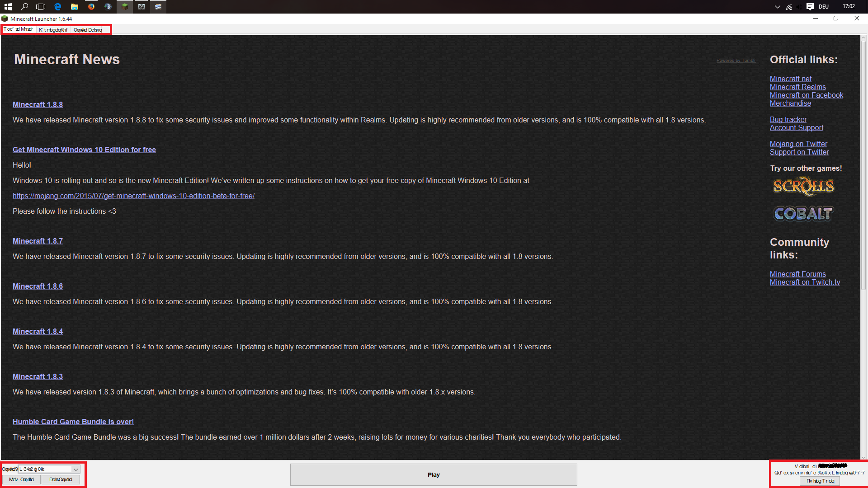Click the taskbar search magnifier icon
This screenshot has width=868, height=488.
[x=24, y=7]
